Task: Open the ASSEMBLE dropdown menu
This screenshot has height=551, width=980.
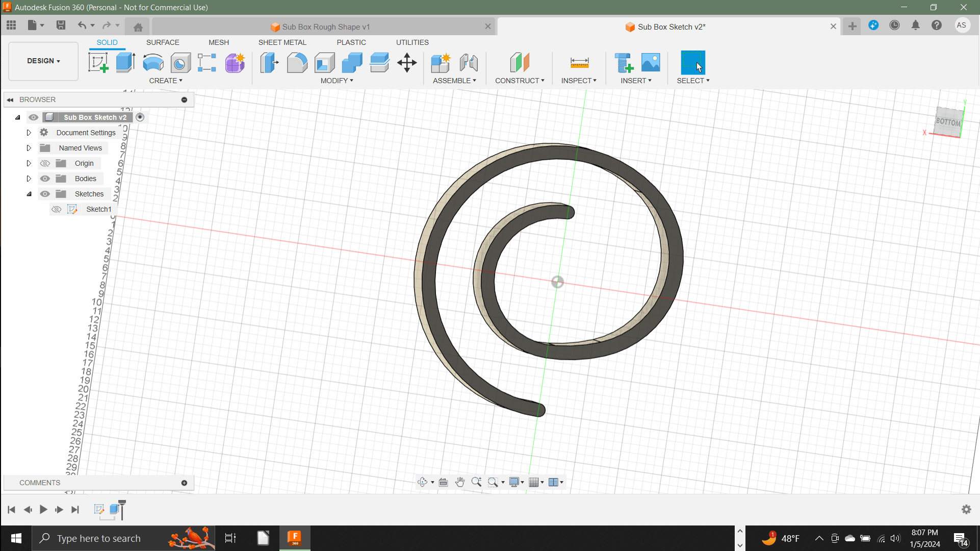Action: click(x=454, y=81)
